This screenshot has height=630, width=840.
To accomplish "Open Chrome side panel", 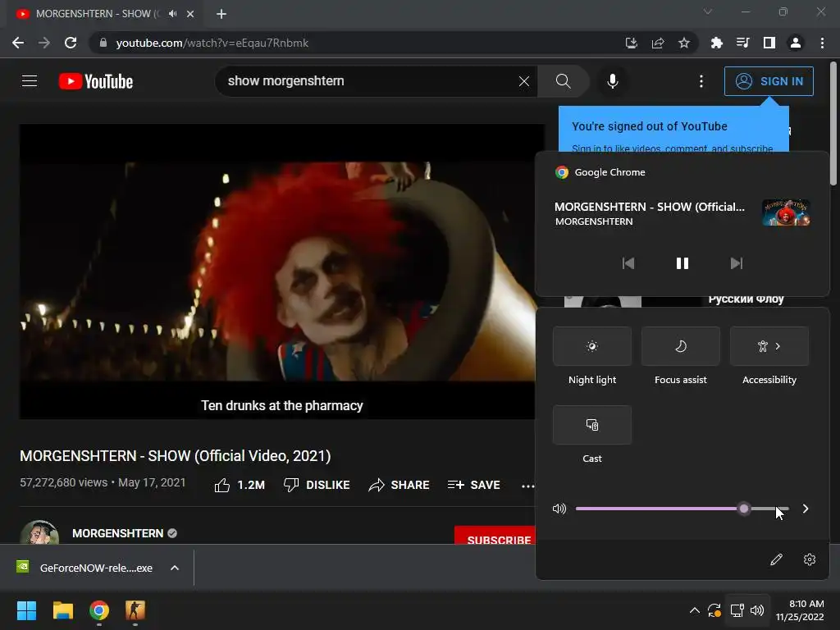I will [x=769, y=43].
